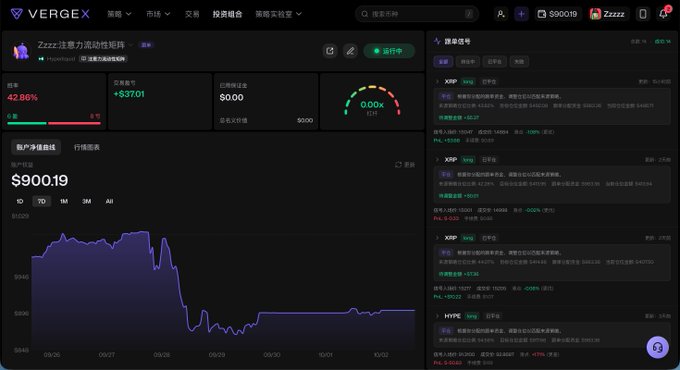Click the 09/28 date on chart axis
The width and height of the screenshot is (680, 370).
pos(161,354)
